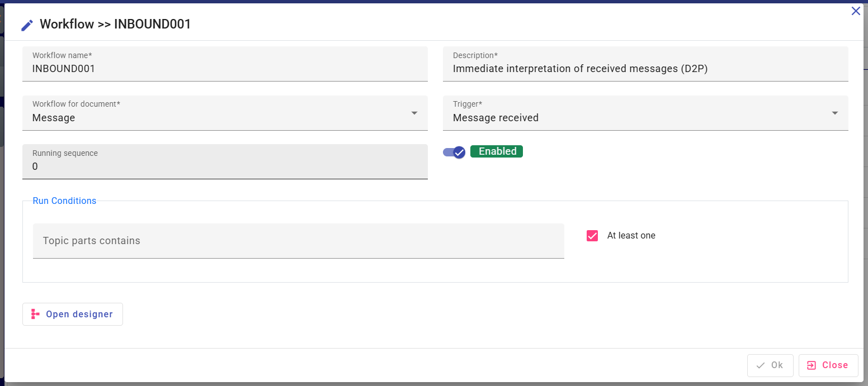
Task: Expand the Workflow for document dropdown arrow
Action: click(x=414, y=113)
